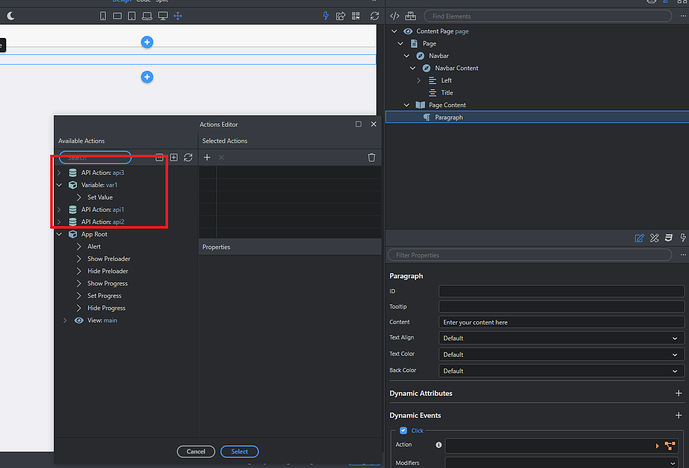This screenshot has height=468, width=689.
Task: Open the Text Align dropdown
Action: [561, 338]
